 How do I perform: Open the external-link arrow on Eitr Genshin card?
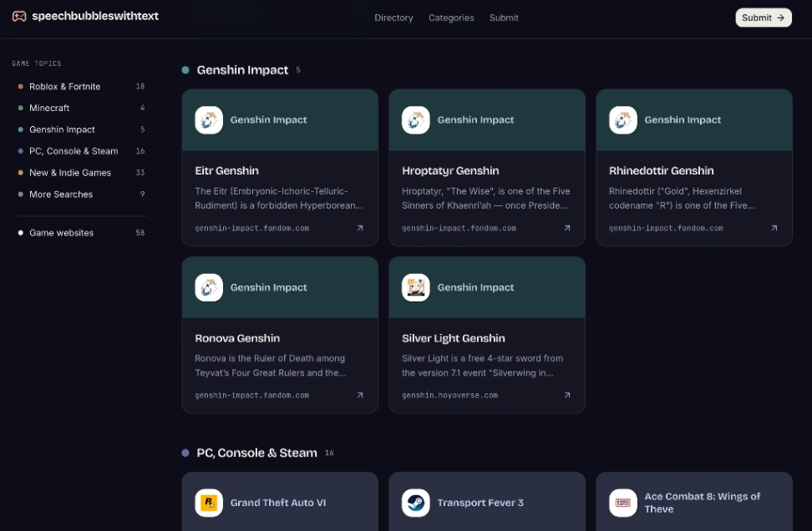point(360,228)
